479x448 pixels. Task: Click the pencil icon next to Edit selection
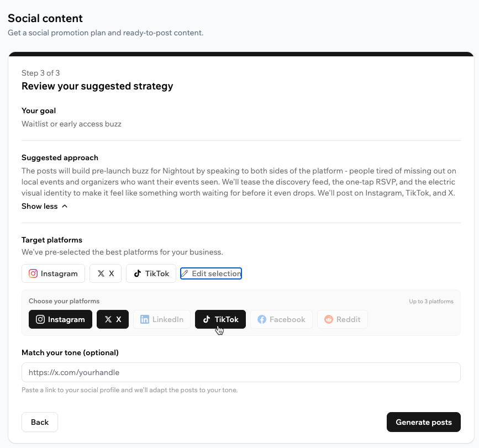pyautogui.click(x=186, y=273)
